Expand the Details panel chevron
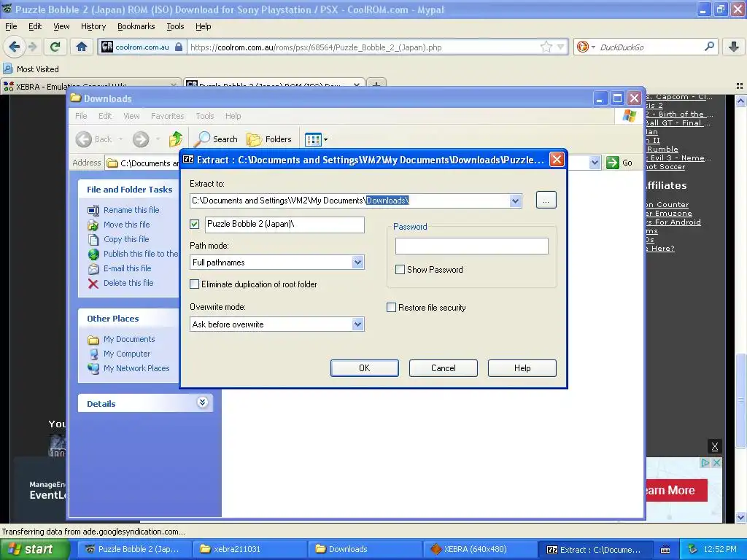747x560 pixels. 202,402
